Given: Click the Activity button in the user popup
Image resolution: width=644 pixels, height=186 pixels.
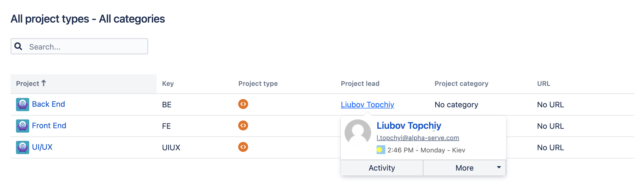Looking at the screenshot, I should click(x=382, y=168).
